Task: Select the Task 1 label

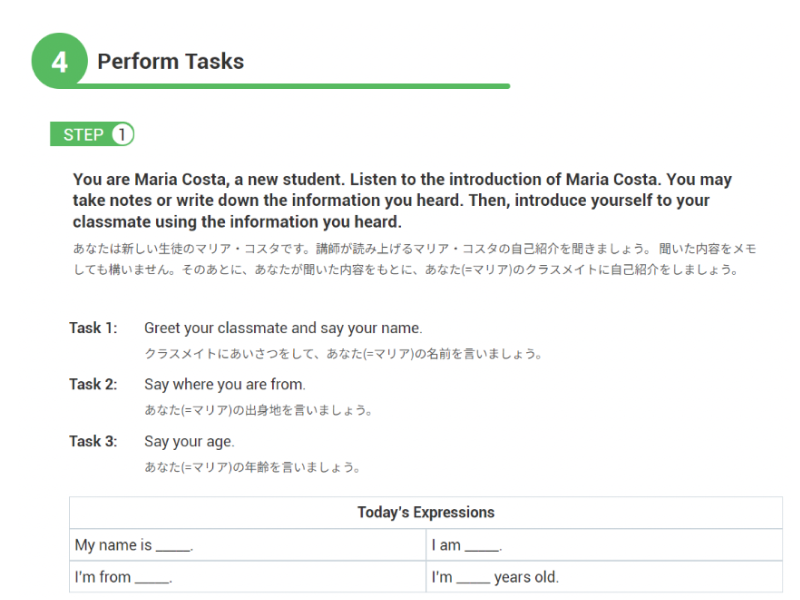Action: click(93, 328)
